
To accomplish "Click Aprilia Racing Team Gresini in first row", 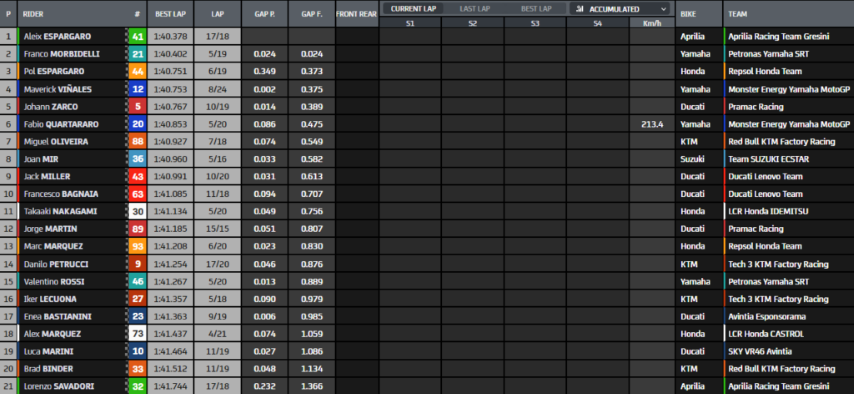I will point(779,37).
